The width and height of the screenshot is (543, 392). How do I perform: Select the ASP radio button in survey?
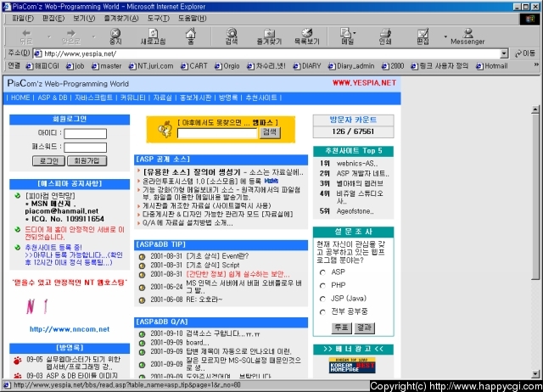pos(322,272)
